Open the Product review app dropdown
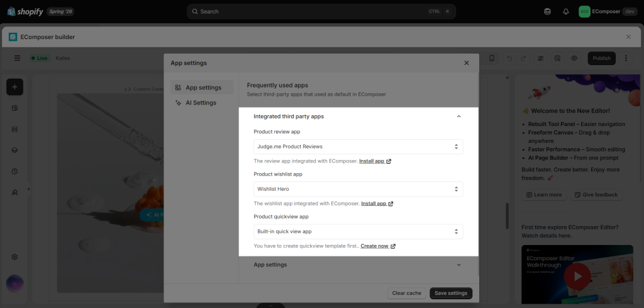Screen dimensions: 644x308 358,147
